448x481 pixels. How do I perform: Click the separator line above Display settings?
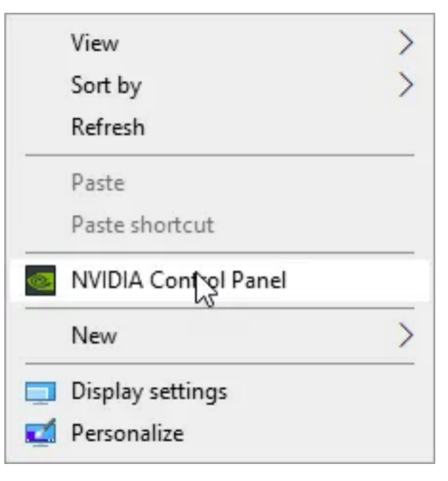click(220, 364)
